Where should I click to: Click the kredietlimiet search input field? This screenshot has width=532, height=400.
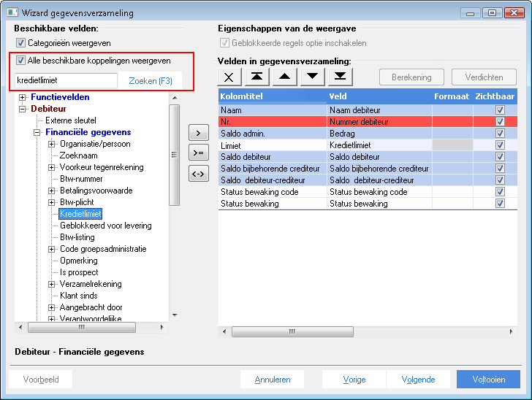point(66,81)
